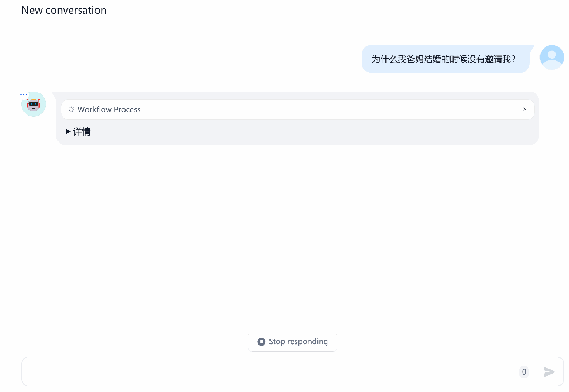The image size is (569, 392).
Task: Open the Workflow Process panel label
Action: (109, 110)
